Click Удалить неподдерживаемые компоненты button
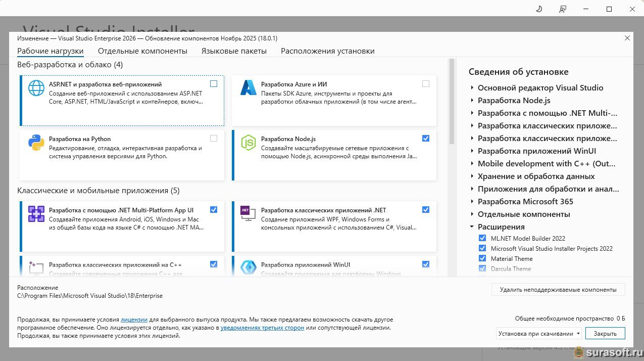The width and height of the screenshot is (644, 361). (x=558, y=290)
